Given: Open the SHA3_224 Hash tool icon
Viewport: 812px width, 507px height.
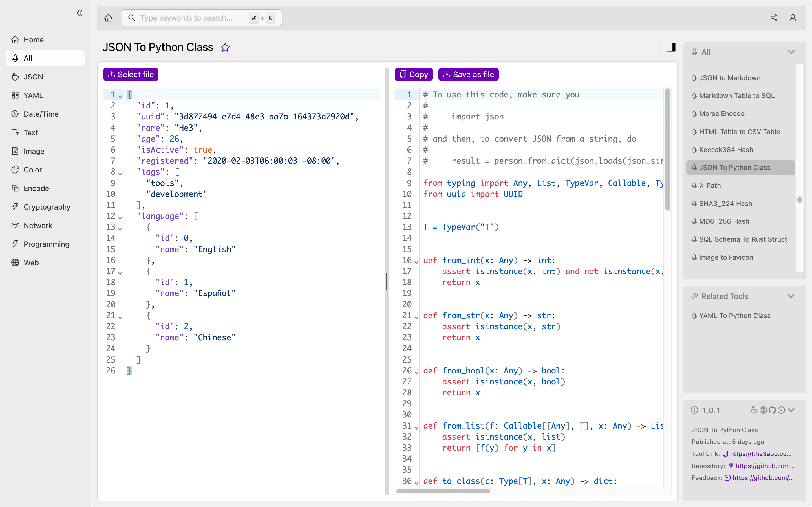Looking at the screenshot, I should pyautogui.click(x=694, y=203).
